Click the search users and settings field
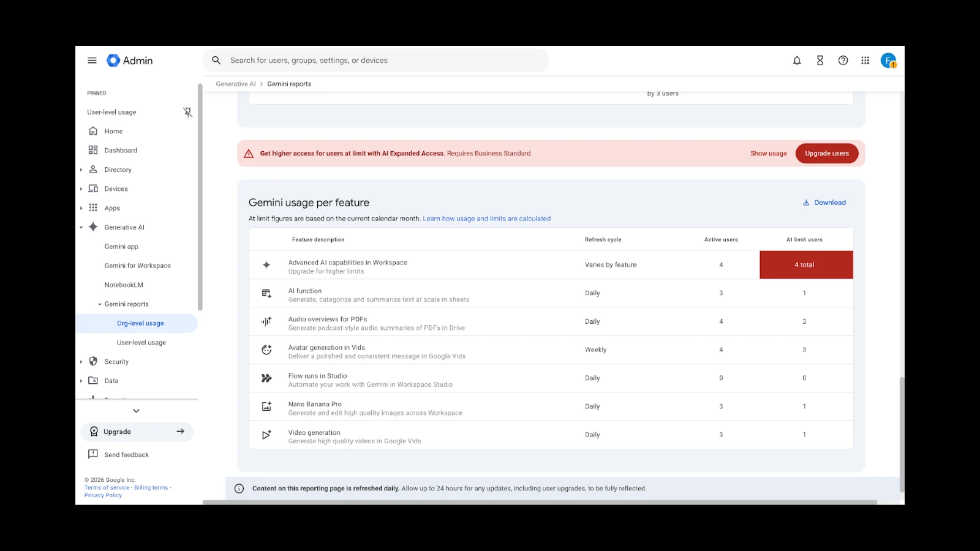Image resolution: width=980 pixels, height=551 pixels. click(x=375, y=61)
